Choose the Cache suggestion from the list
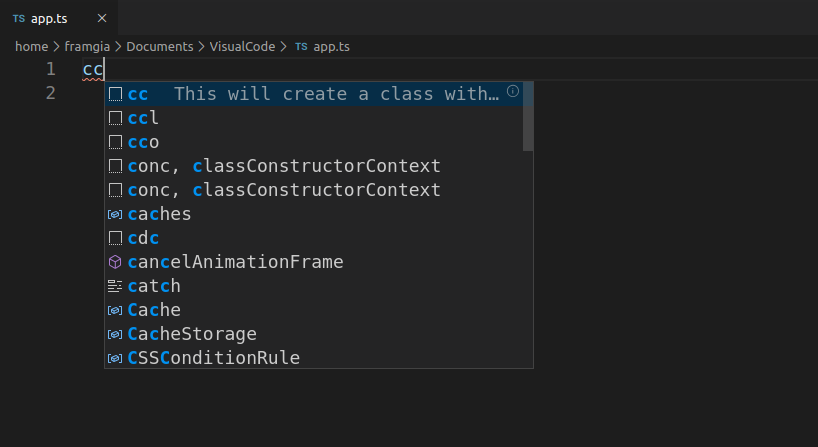 pyautogui.click(x=154, y=310)
